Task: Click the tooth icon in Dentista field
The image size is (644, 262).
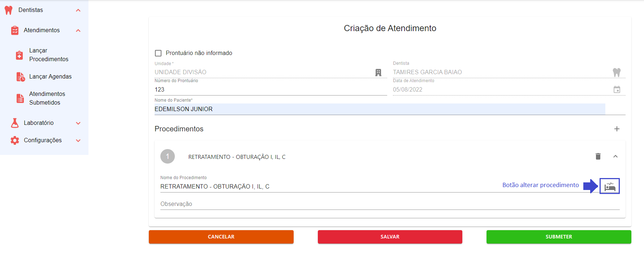Action: point(617,72)
